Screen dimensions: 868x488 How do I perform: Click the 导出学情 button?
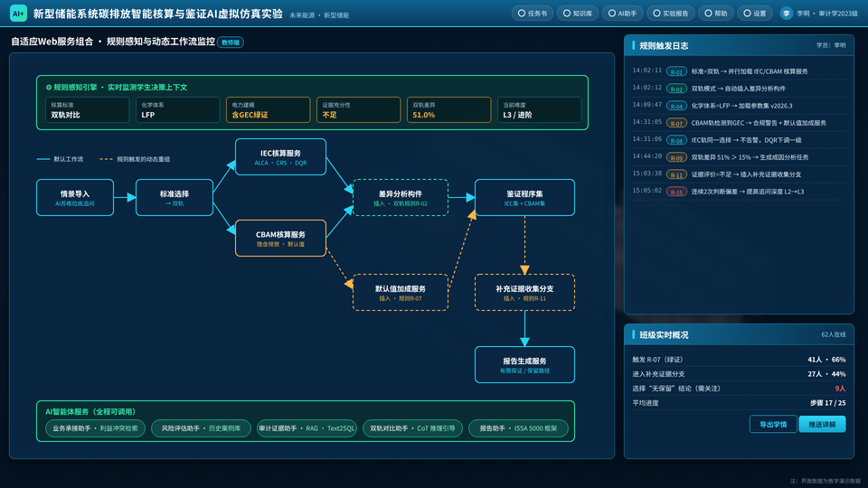coord(773,425)
